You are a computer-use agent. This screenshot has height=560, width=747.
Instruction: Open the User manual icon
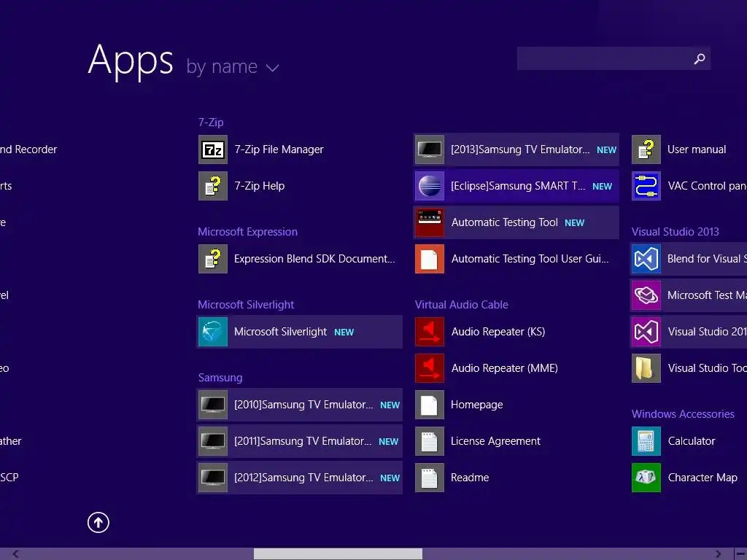coord(646,149)
